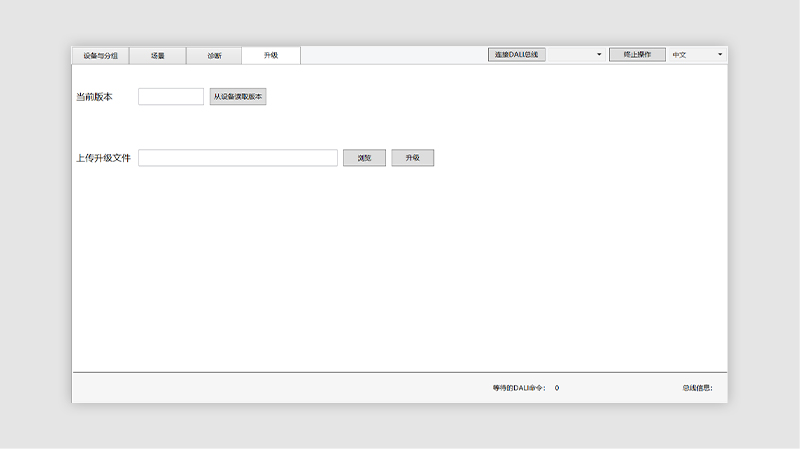Click the 等待的DALI命令 status label

pyautogui.click(x=519, y=388)
